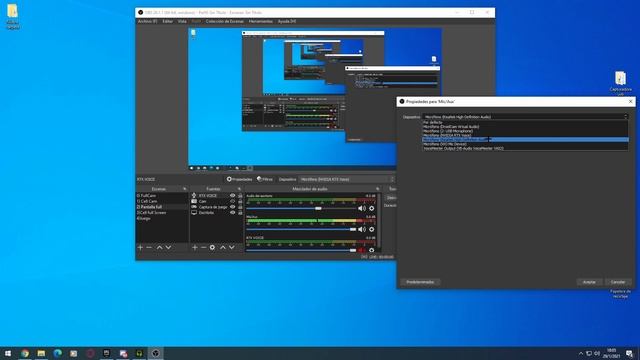The width and height of the screenshot is (640, 360).
Task: Click the Aceptar button in Mic/Aux properties
Action: pyautogui.click(x=589, y=282)
